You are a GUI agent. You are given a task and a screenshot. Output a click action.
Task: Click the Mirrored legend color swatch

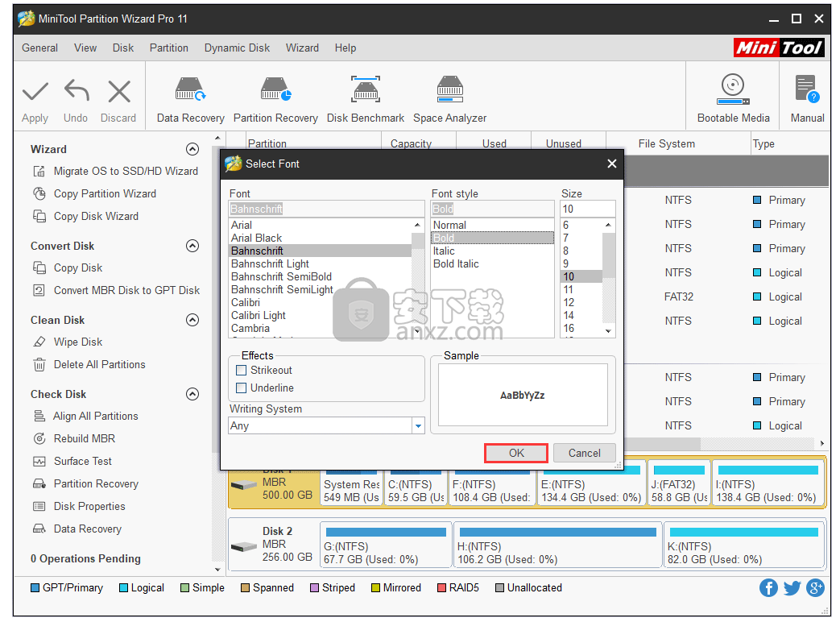(x=375, y=587)
